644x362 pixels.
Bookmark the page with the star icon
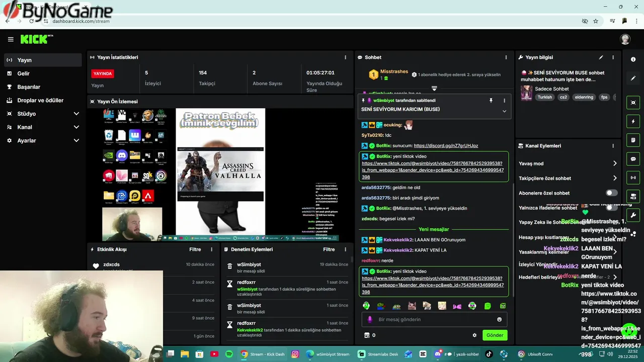596,21
